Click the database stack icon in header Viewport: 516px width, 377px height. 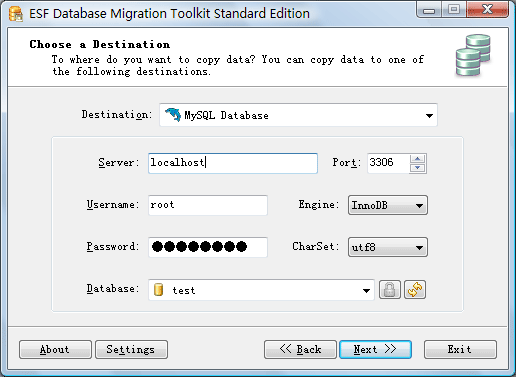click(x=473, y=55)
